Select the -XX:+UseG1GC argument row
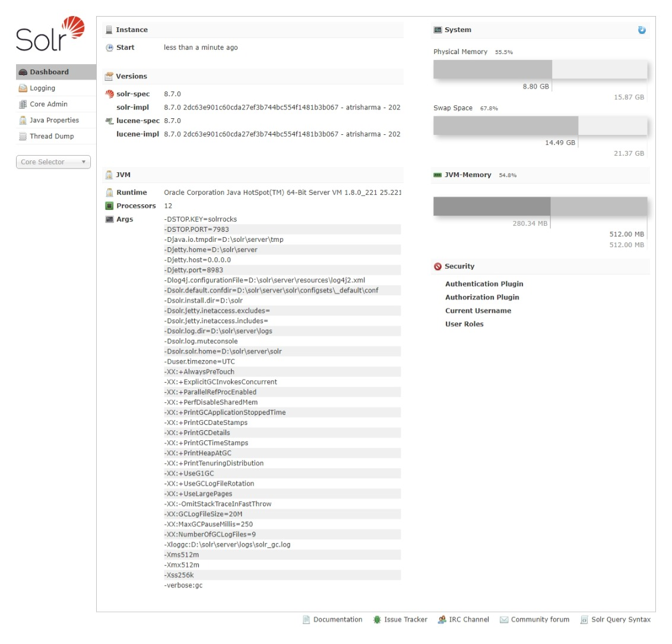 [282, 473]
